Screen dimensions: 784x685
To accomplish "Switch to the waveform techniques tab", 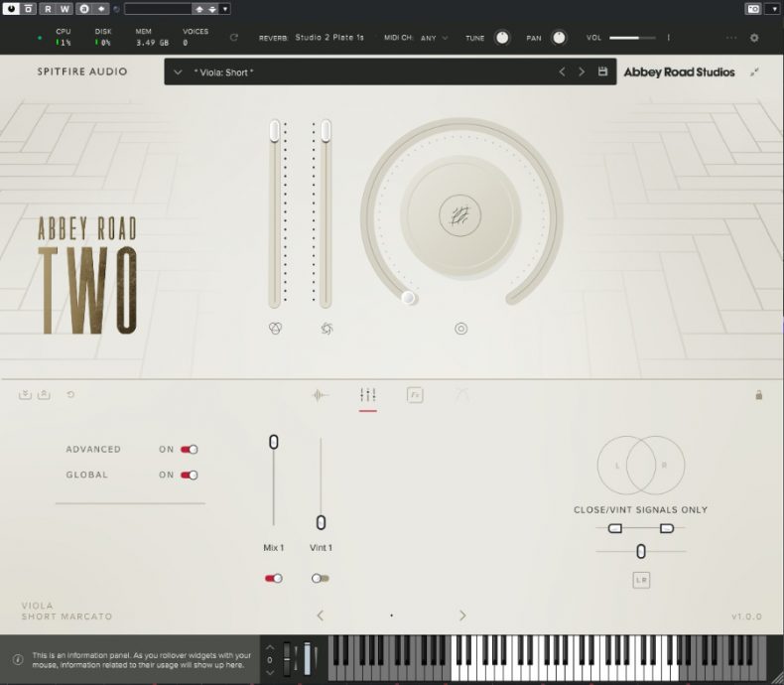I will (320, 395).
